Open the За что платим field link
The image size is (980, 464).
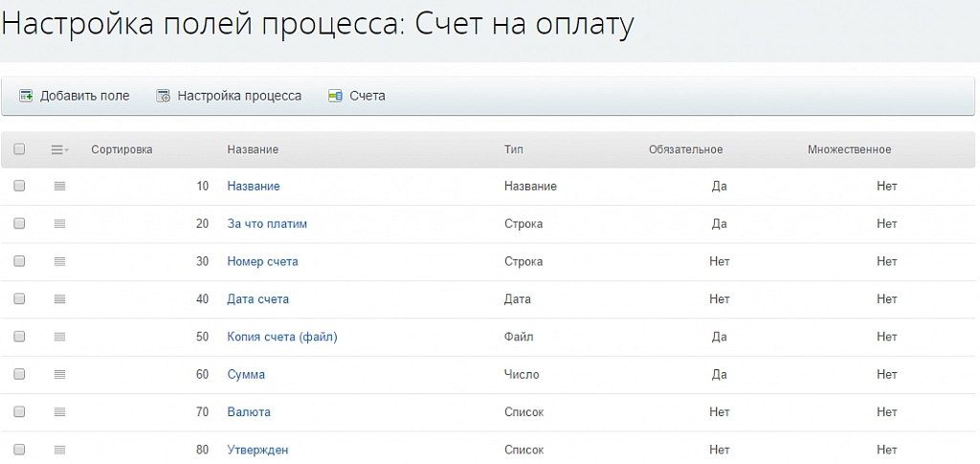(267, 224)
